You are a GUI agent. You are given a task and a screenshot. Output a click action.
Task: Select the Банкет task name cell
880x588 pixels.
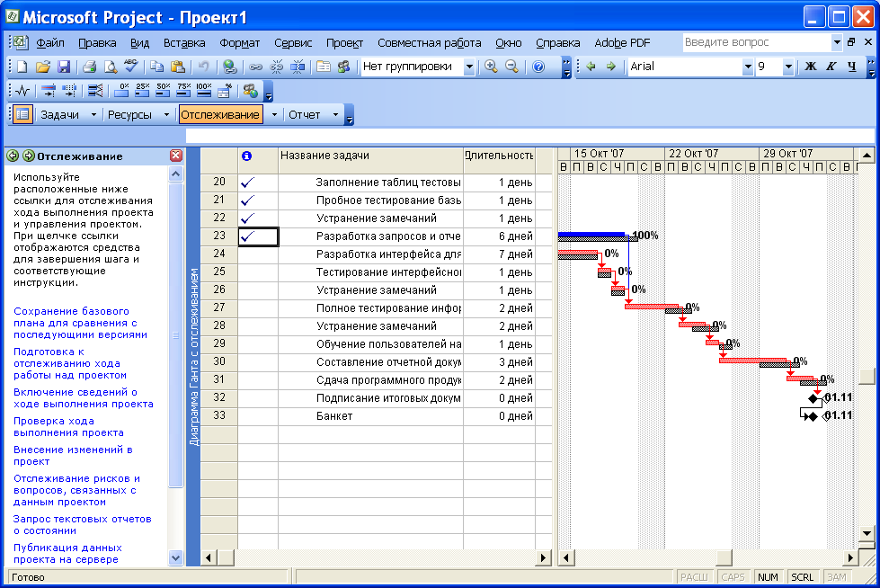point(370,416)
